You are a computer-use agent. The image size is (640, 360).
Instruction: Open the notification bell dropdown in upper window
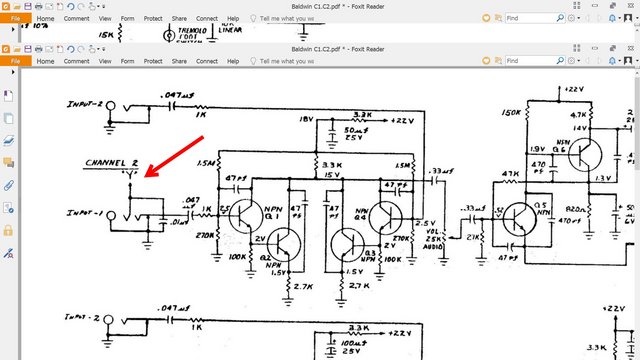[x=614, y=18]
